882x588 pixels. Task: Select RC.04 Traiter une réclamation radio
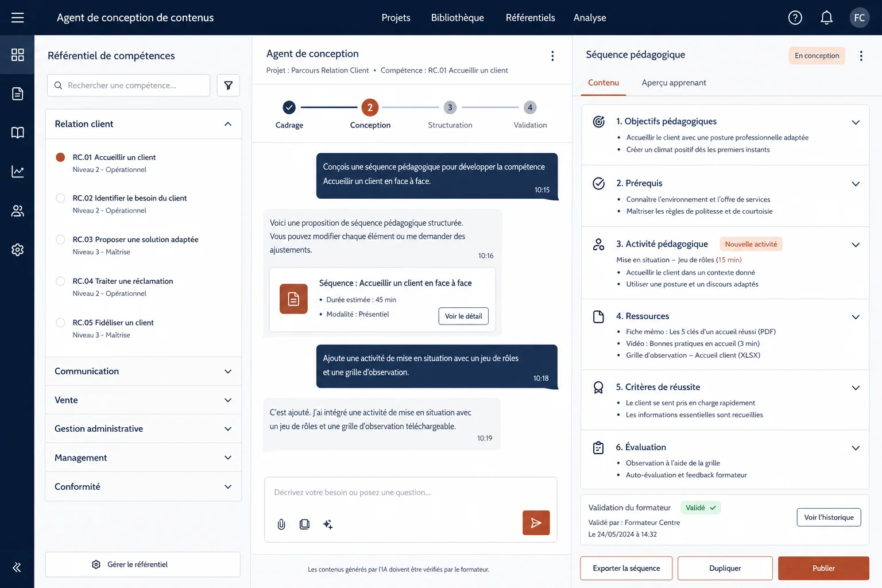[60, 281]
